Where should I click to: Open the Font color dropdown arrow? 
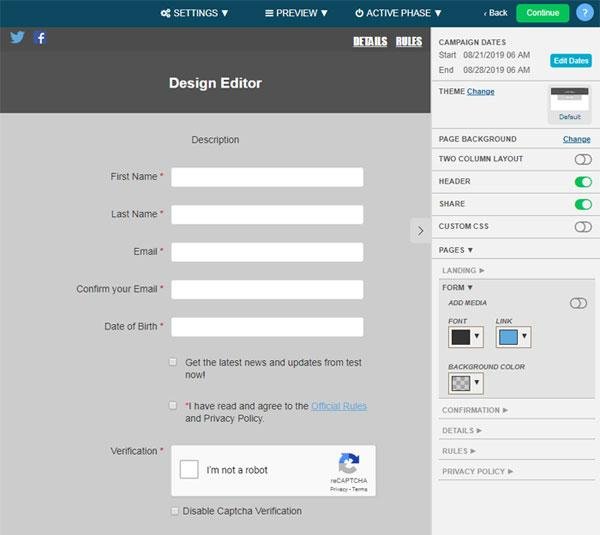coord(477,336)
